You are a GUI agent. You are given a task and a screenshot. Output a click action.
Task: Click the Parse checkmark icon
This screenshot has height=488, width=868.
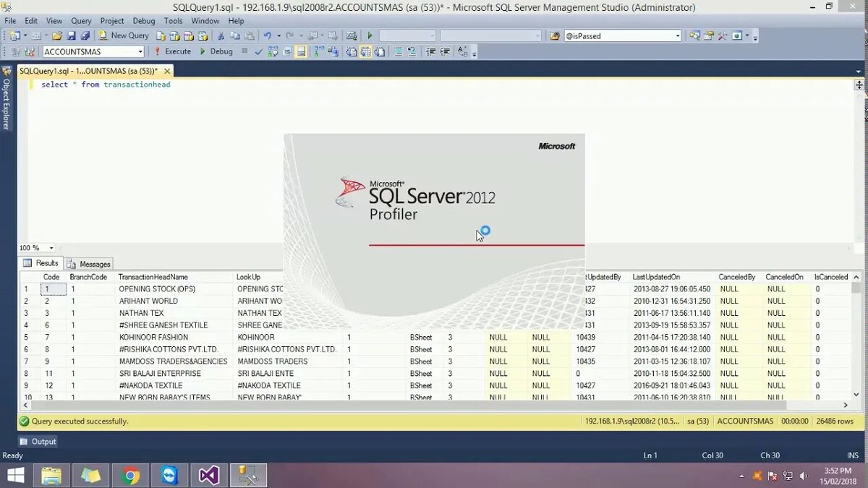click(258, 51)
